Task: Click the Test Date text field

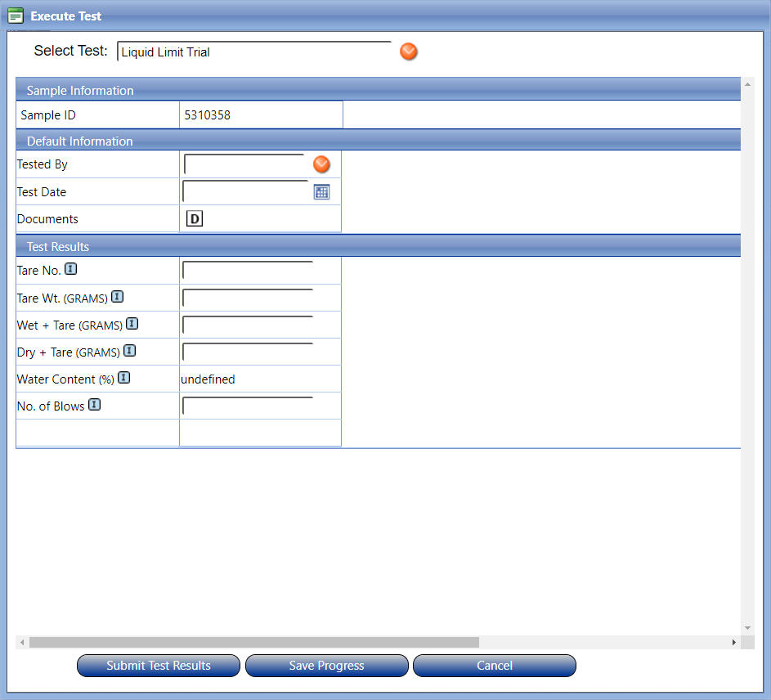Action: pos(245,192)
